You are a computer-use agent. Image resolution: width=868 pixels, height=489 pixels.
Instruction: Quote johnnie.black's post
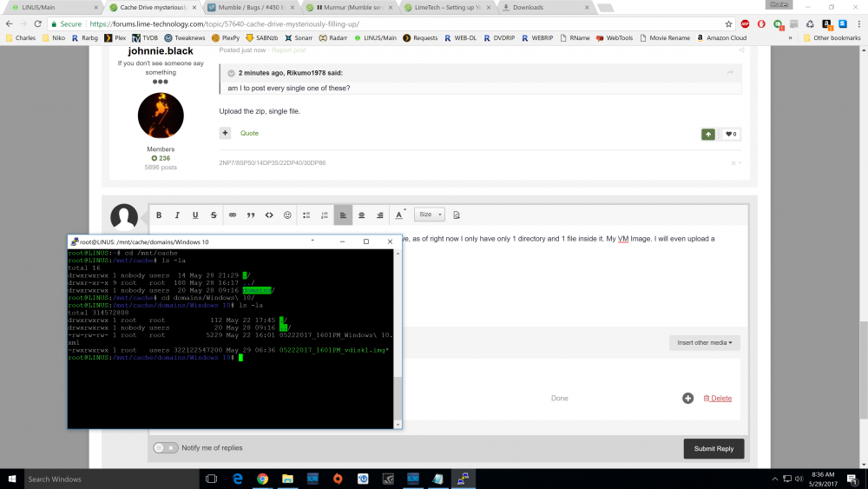coord(249,133)
